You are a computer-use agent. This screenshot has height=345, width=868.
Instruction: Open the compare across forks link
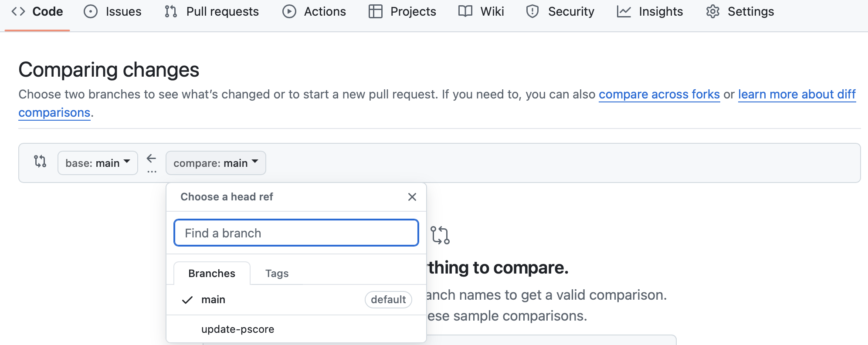[x=659, y=95]
